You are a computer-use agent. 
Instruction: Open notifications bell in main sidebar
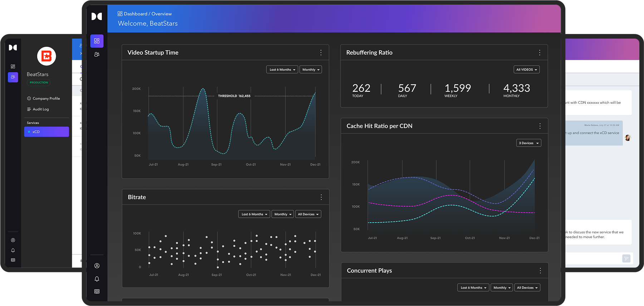click(97, 279)
